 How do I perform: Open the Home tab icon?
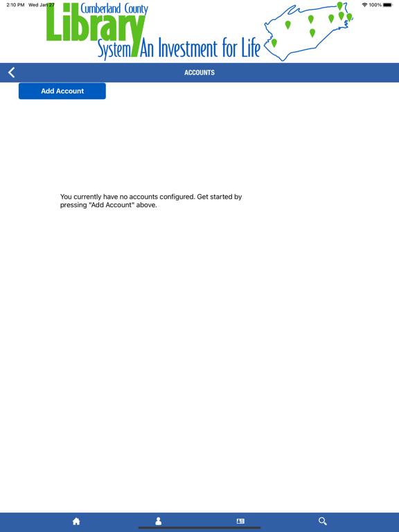[x=76, y=521]
